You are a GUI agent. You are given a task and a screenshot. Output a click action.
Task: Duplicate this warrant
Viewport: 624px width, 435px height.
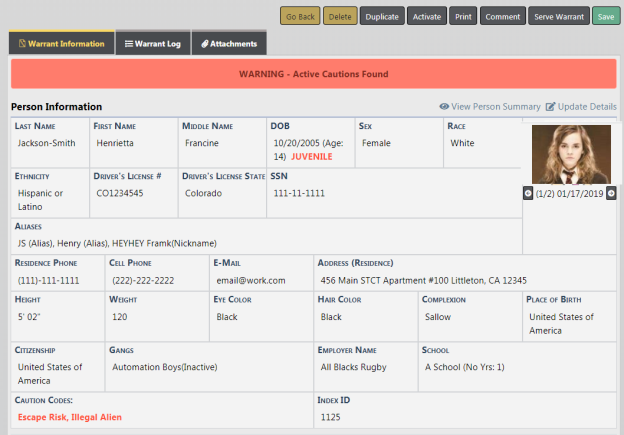pos(381,17)
